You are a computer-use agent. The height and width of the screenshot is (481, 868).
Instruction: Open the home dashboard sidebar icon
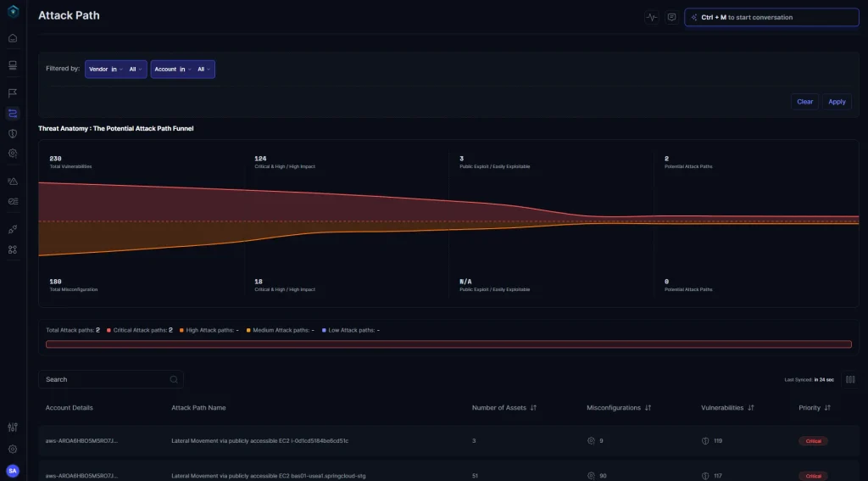click(13, 38)
